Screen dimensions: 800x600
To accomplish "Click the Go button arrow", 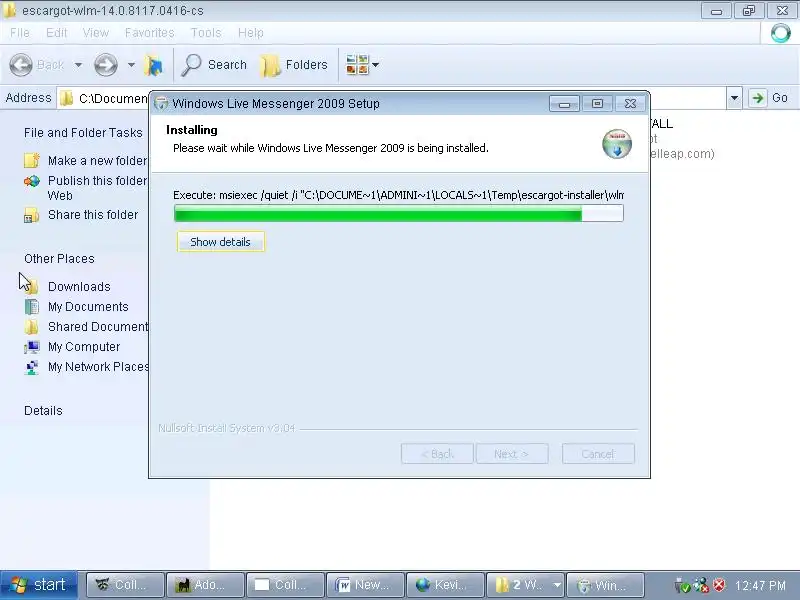I will tap(758, 98).
